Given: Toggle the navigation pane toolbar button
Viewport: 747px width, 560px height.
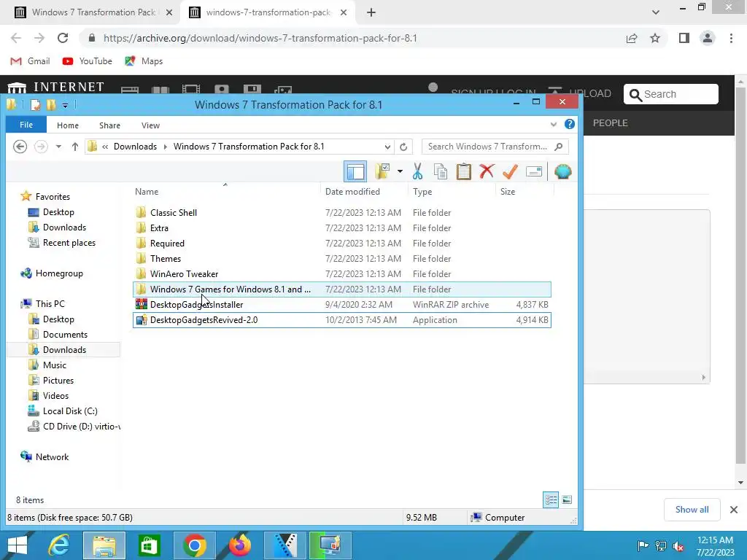Looking at the screenshot, I should pos(355,171).
